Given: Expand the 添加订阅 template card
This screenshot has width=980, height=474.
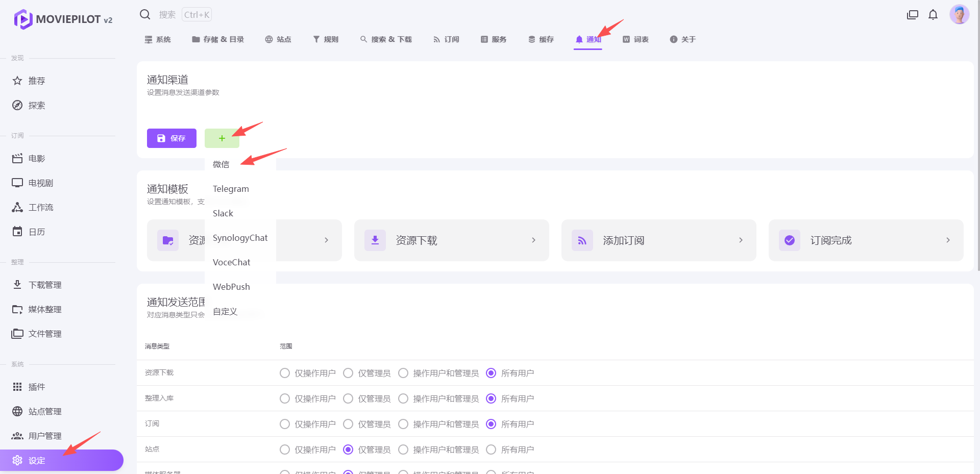Looking at the screenshot, I should (x=658, y=240).
